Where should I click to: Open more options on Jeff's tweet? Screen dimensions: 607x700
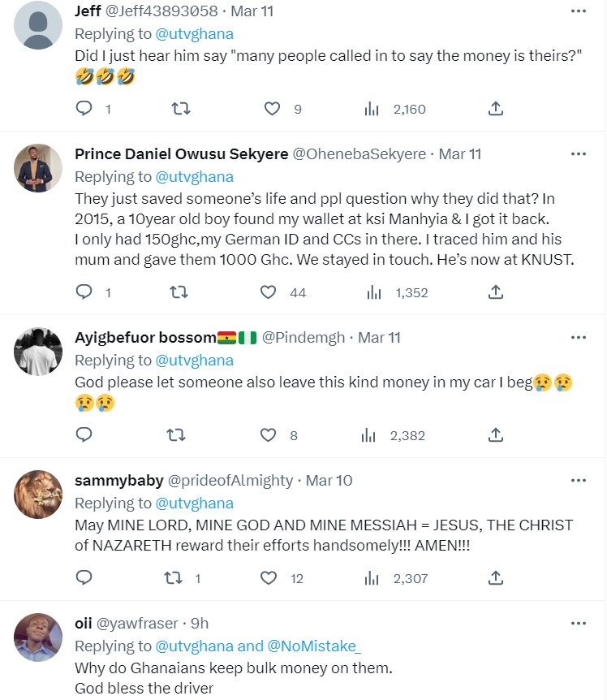(x=578, y=12)
